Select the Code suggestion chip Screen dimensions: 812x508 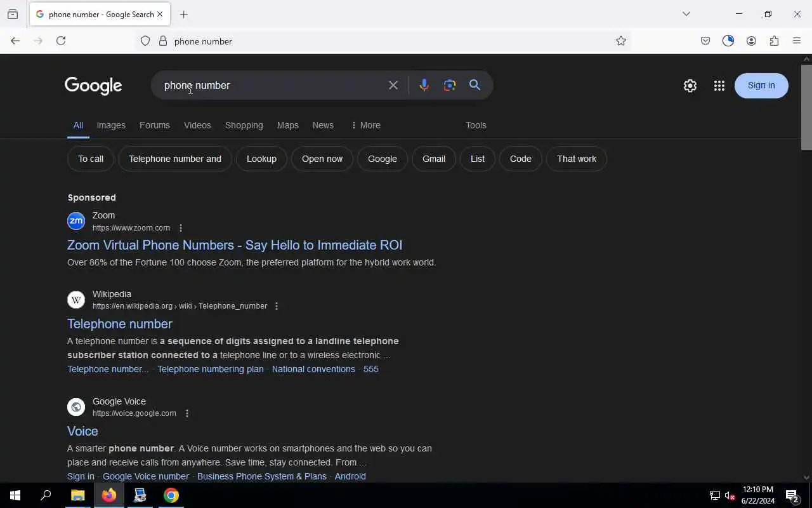click(521, 159)
